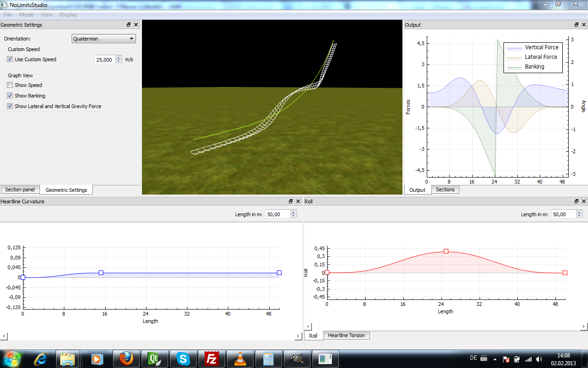Click the Heartline Curvature length input field
The height and width of the screenshot is (368, 588).
tap(277, 214)
